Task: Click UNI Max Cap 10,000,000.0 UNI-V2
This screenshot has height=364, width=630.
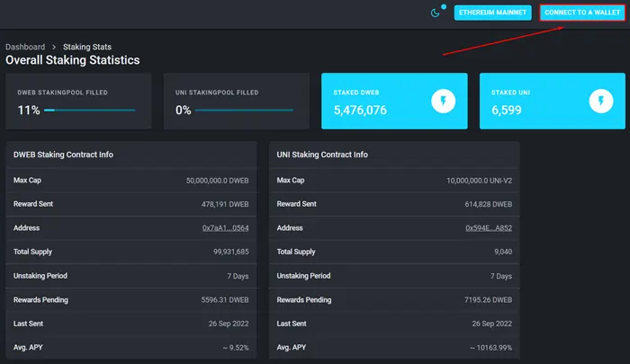Action: (480, 181)
